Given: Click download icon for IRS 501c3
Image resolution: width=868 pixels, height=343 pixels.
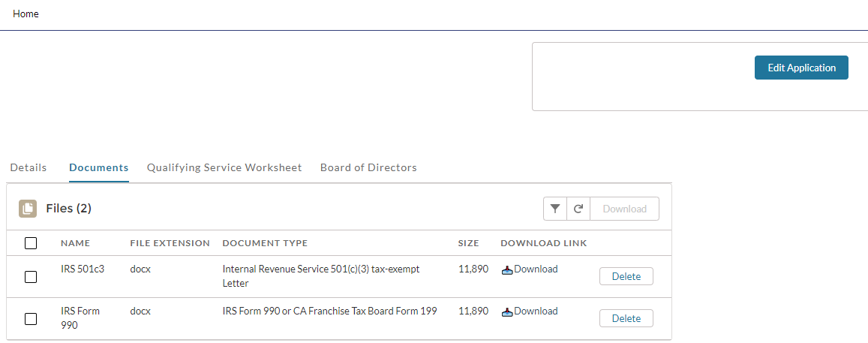Looking at the screenshot, I should click(x=507, y=270).
